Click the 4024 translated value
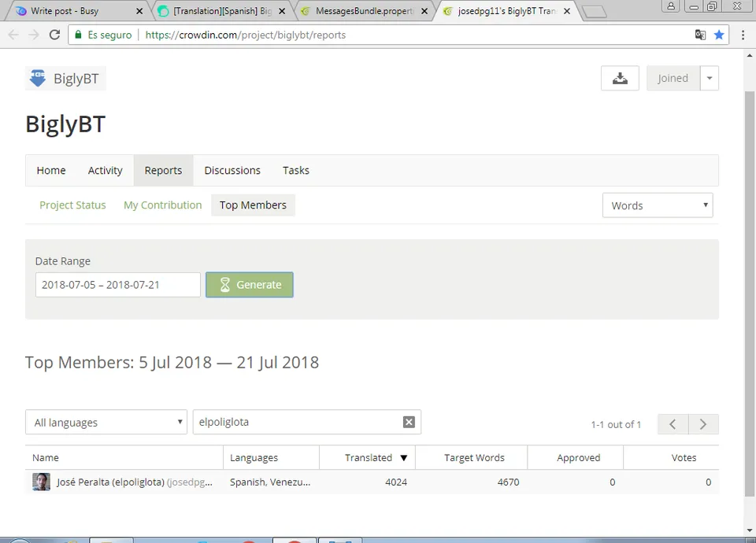 (396, 482)
